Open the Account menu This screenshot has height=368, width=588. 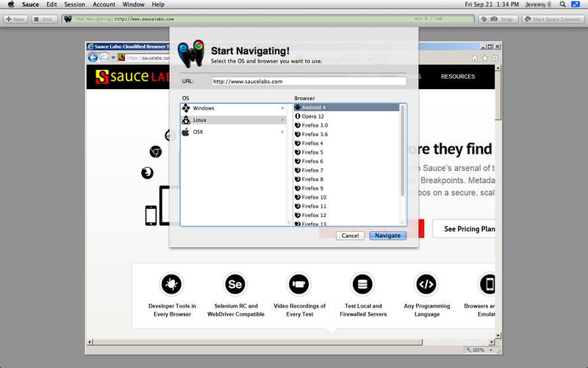pos(104,4)
